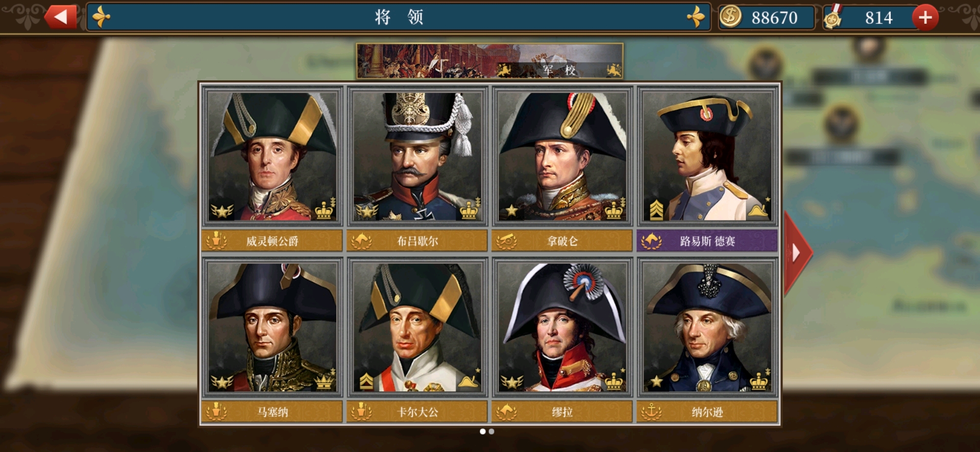Select first page indicator dot
The width and height of the screenshot is (980, 452).
pos(483,431)
